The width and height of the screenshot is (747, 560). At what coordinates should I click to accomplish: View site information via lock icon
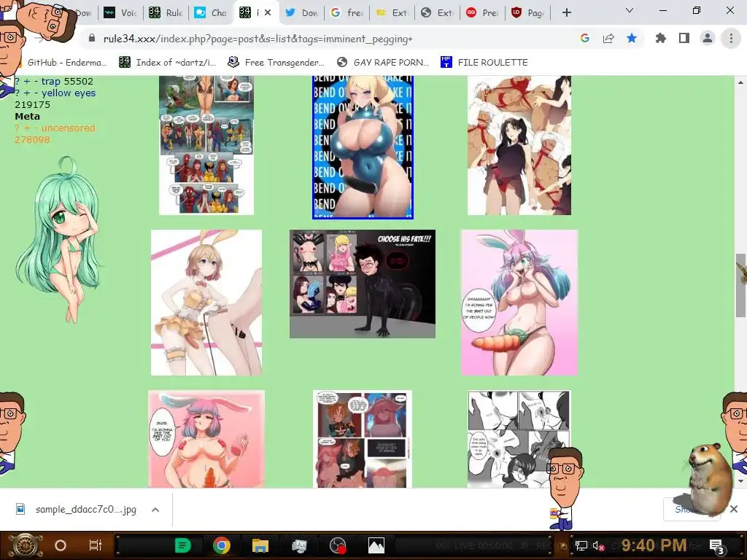[x=92, y=39]
